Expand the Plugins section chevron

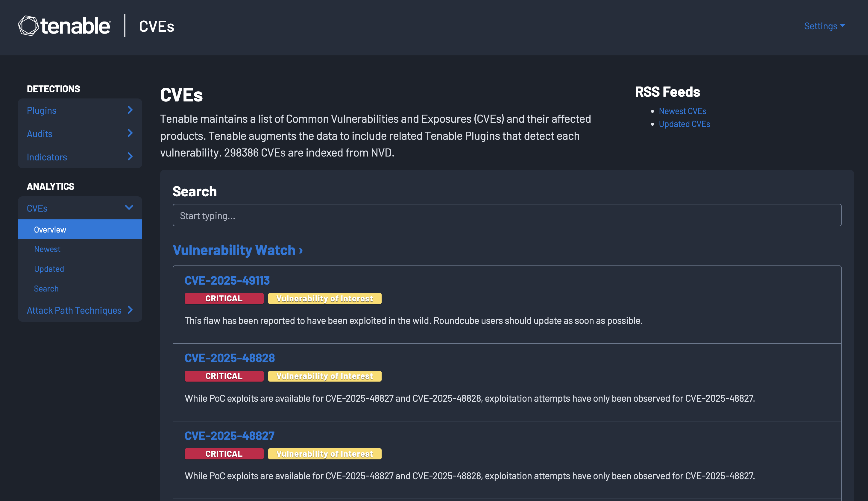click(x=130, y=110)
